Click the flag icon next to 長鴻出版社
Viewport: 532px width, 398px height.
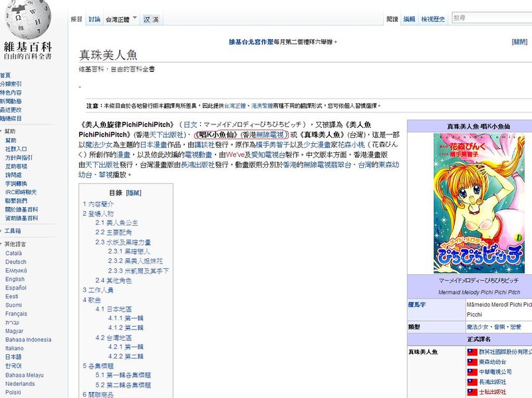click(471, 382)
